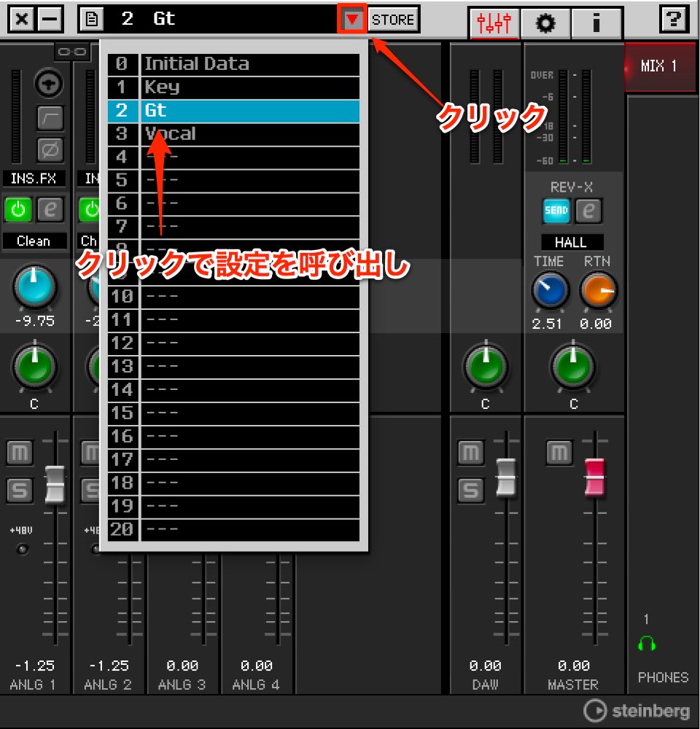Click the MASTER pan knob
700x729 pixels.
[573, 367]
